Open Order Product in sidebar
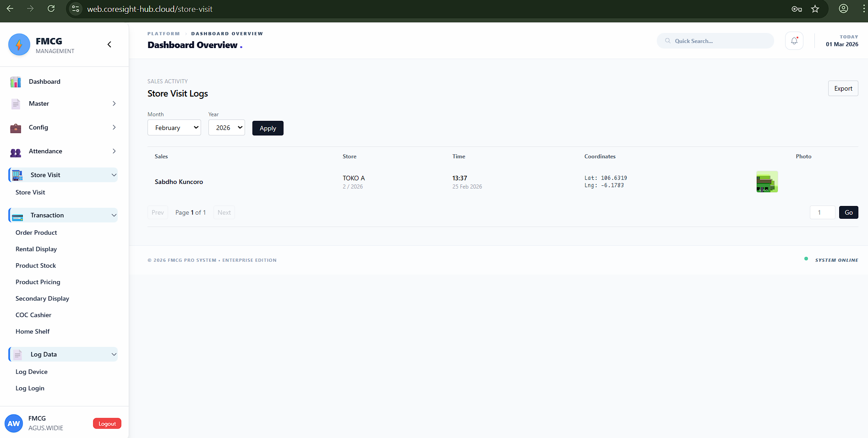The width and height of the screenshot is (868, 438). pyautogui.click(x=36, y=233)
